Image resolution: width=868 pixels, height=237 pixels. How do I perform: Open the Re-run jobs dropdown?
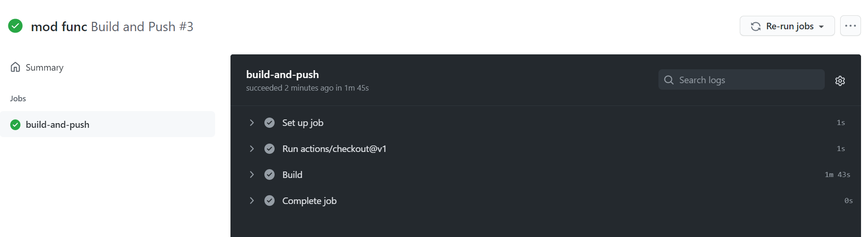pos(787,26)
